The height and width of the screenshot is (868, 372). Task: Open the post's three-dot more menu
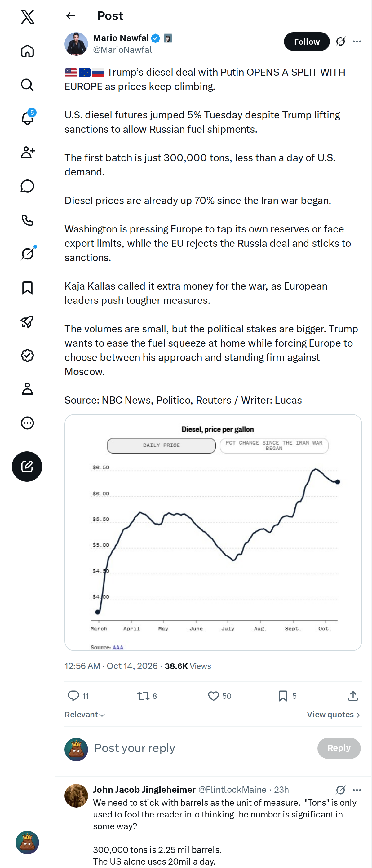coord(357,42)
